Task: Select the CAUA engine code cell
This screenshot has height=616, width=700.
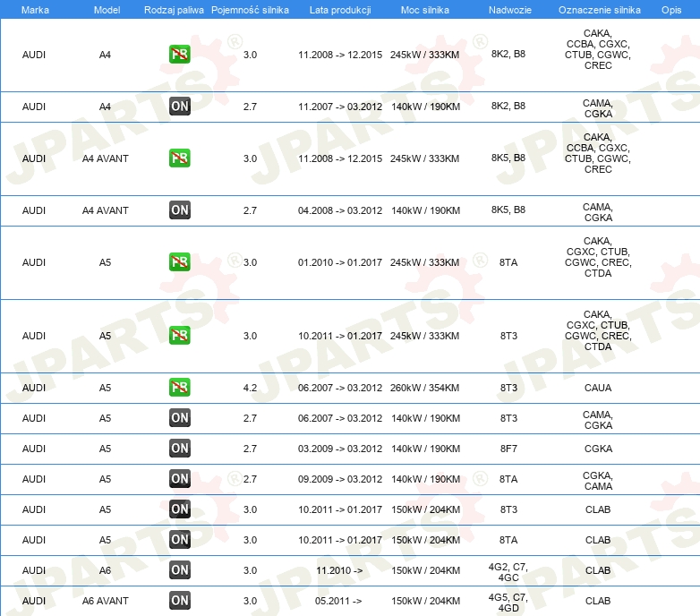Action: [x=597, y=388]
